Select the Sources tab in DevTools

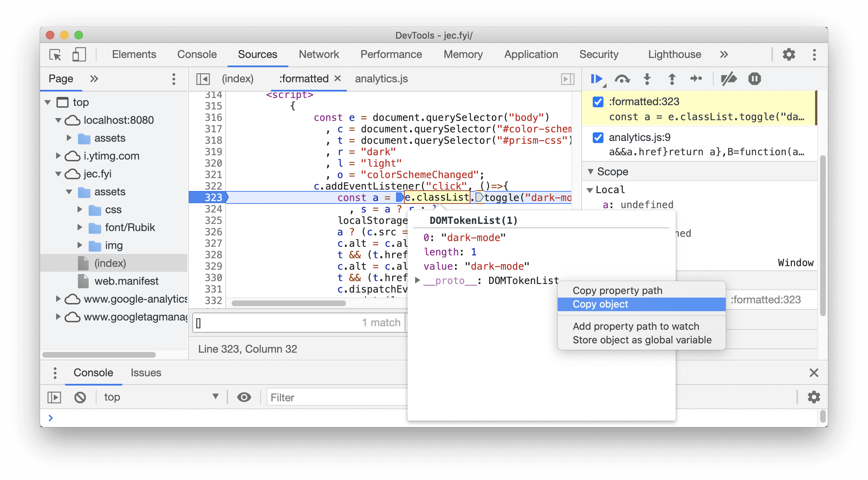pyautogui.click(x=257, y=54)
